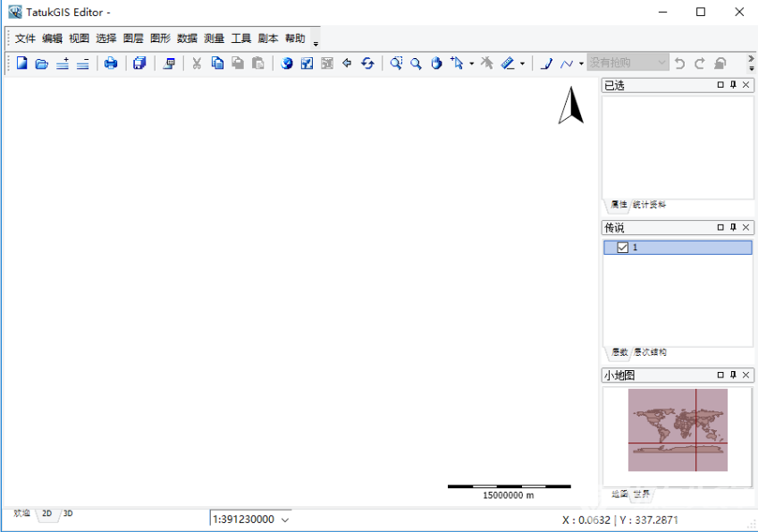Switch to the 3D view tab

pos(68,513)
